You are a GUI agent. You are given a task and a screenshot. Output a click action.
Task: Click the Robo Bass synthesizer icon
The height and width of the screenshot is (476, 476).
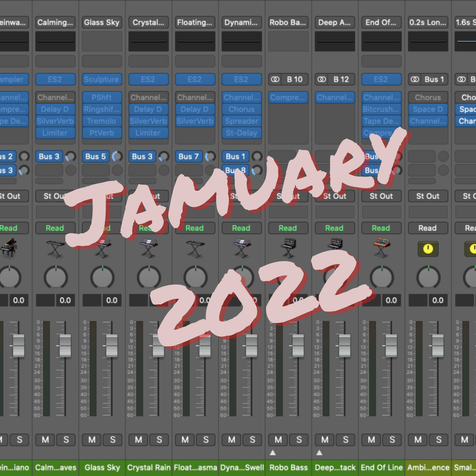tap(288, 248)
